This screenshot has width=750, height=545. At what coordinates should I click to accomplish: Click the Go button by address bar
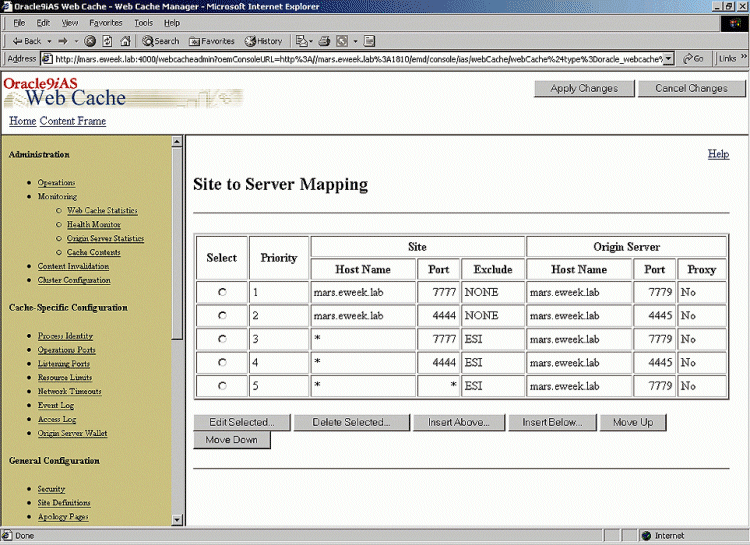click(694, 59)
